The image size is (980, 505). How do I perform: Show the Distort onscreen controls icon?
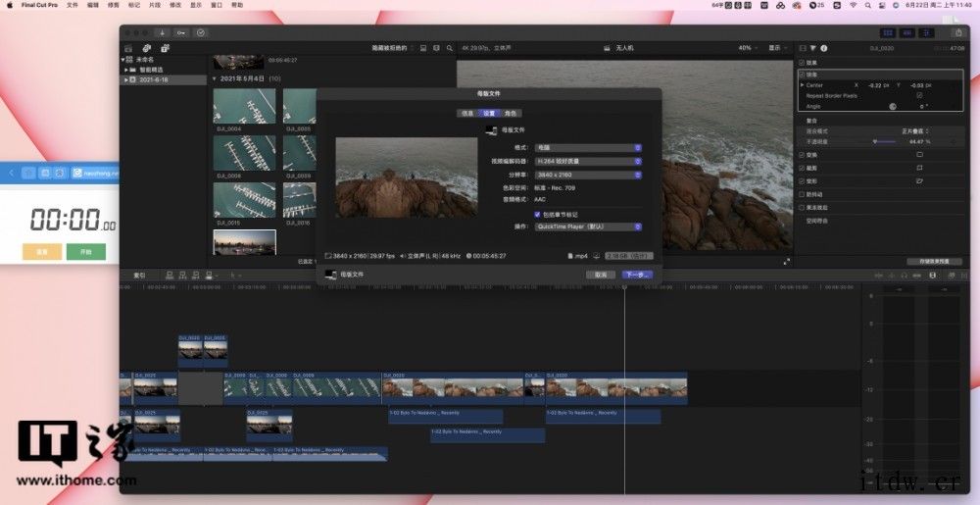click(919, 180)
